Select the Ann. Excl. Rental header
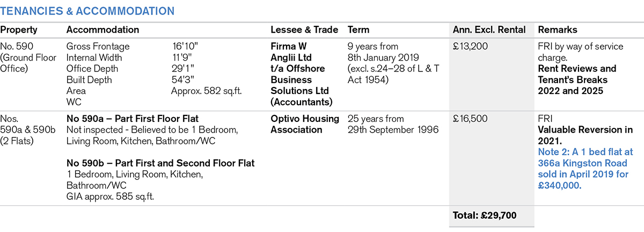The image size is (644, 232). (489, 30)
